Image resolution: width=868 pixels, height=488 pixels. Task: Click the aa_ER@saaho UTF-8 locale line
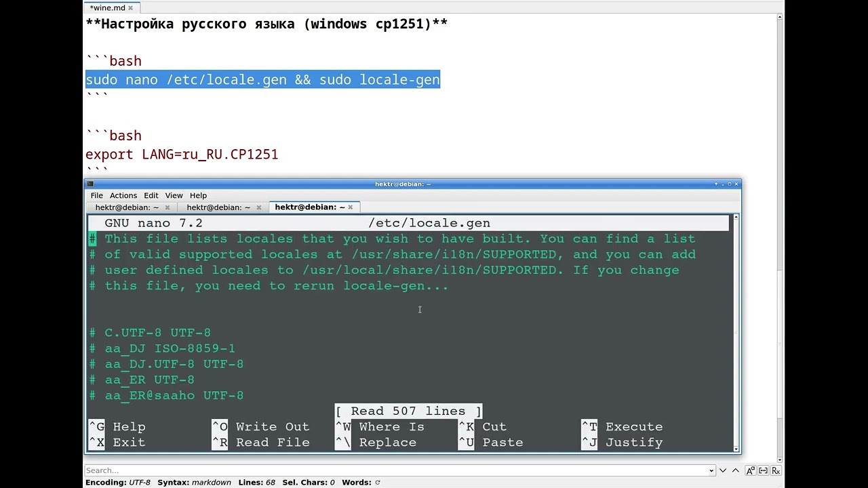tap(166, 395)
